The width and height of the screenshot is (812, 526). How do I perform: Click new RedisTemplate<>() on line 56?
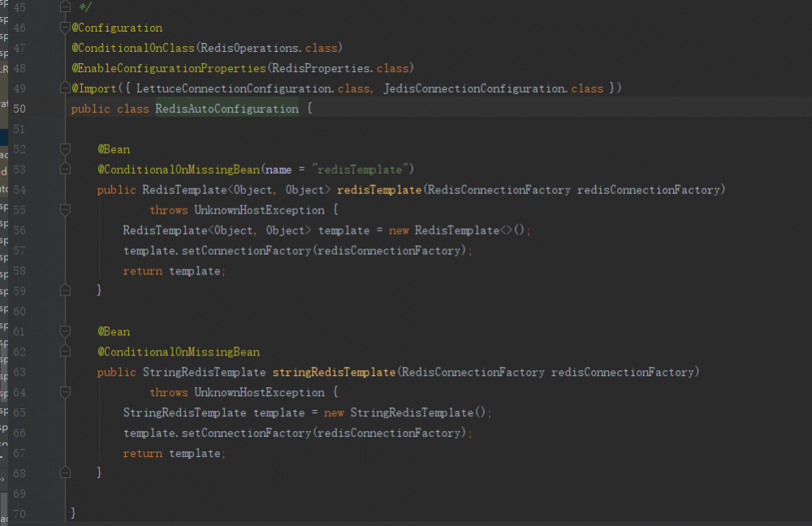click(456, 231)
